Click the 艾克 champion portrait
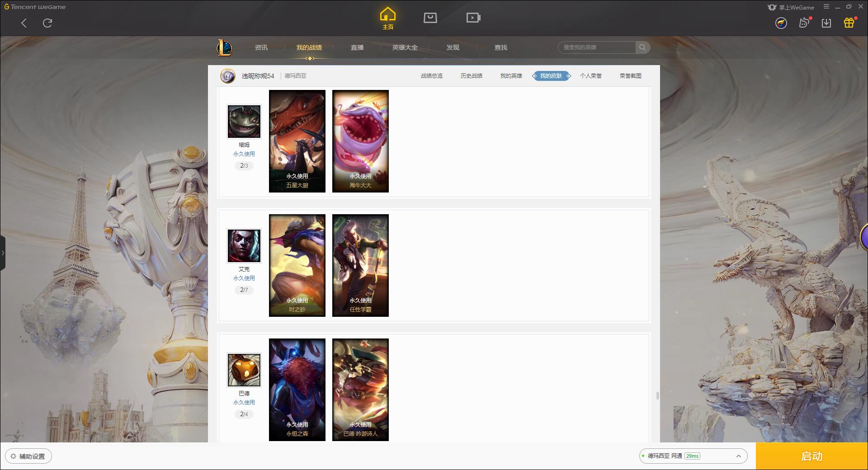This screenshot has height=470, width=868. click(244, 246)
